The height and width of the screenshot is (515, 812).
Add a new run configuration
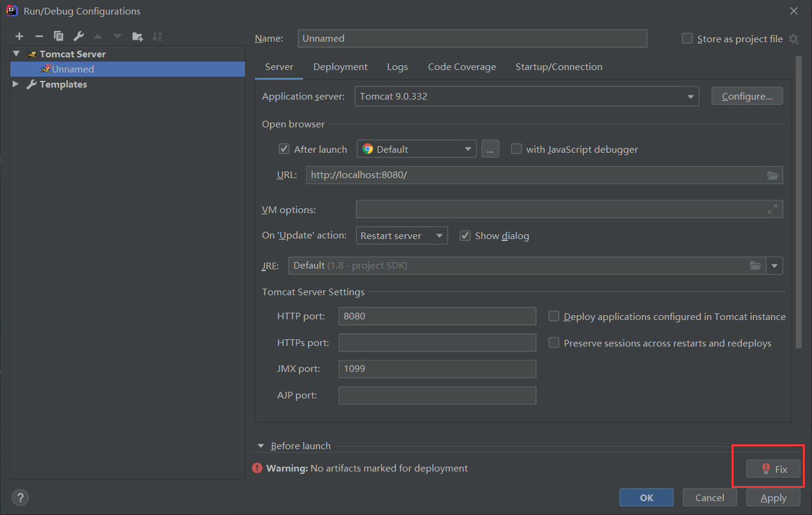pos(19,37)
